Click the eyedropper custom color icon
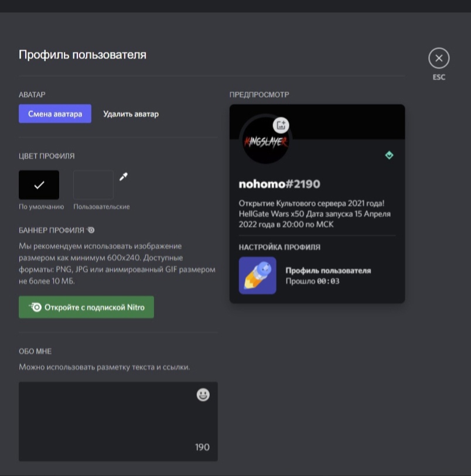 (x=123, y=177)
